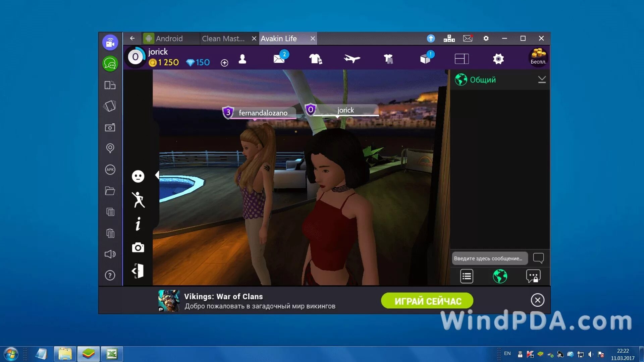This screenshot has width=644, height=362.
Task: Open the clothing shop shirt icon
Action: click(315, 59)
